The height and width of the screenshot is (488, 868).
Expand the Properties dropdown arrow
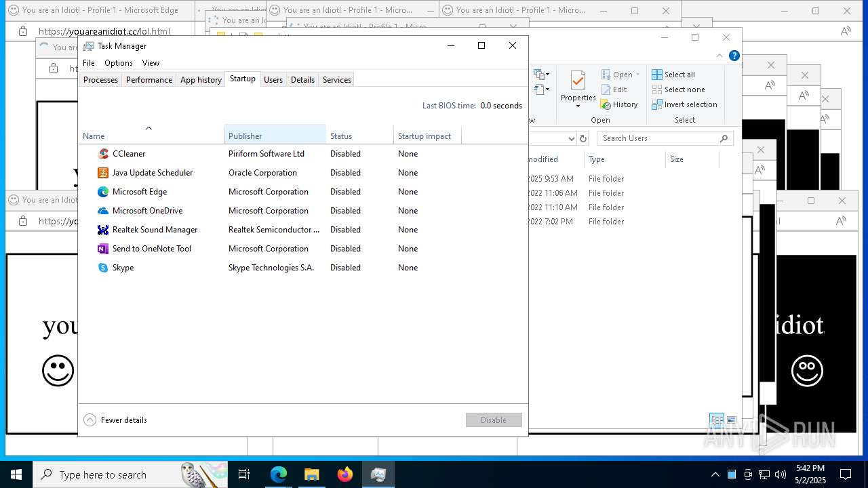coord(578,106)
